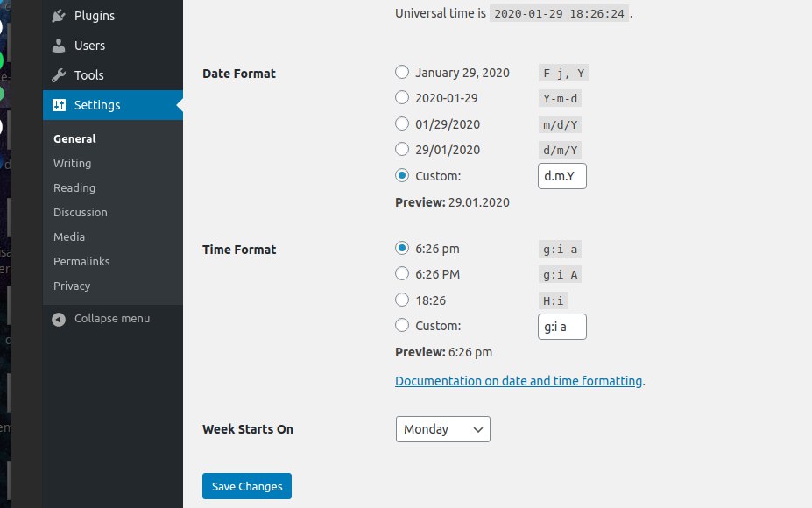Go to Discussion settings submenu

[81, 212]
